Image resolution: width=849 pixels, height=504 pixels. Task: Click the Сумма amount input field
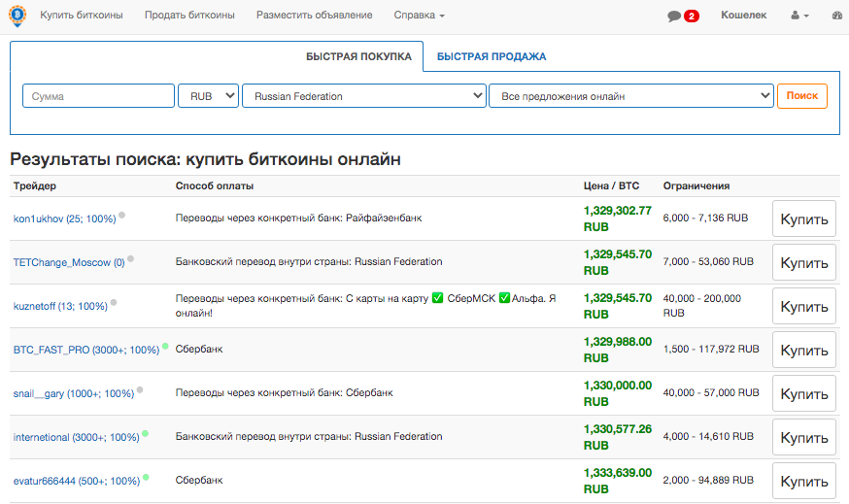point(98,96)
